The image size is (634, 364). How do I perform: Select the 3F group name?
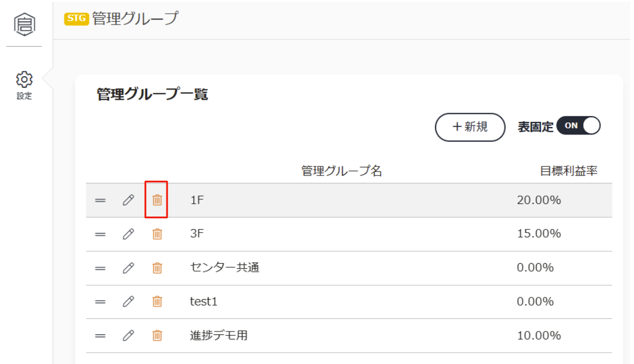pos(197,234)
